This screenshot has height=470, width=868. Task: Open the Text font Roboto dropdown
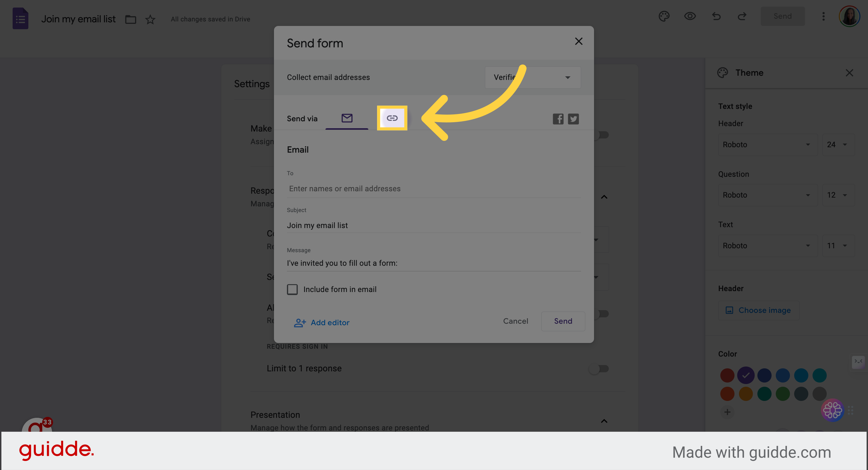pyautogui.click(x=767, y=246)
